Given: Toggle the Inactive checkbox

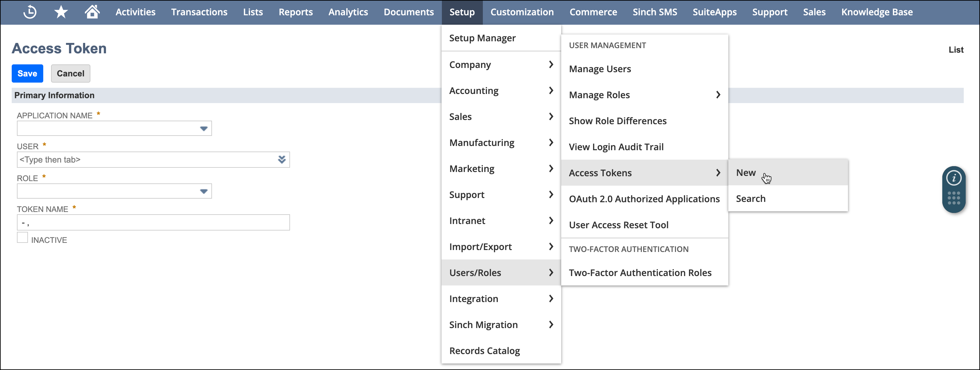Looking at the screenshot, I should point(22,238).
